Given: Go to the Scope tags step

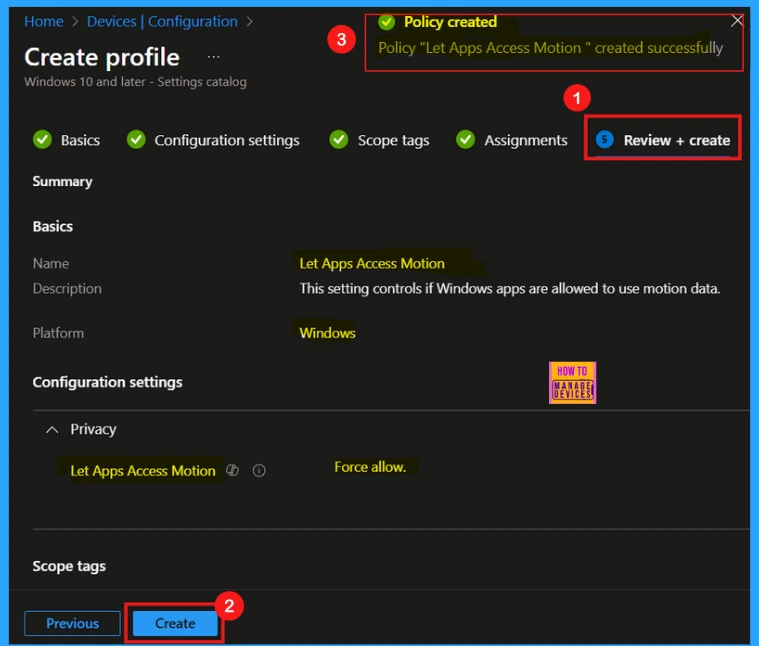Looking at the screenshot, I should 379,140.
